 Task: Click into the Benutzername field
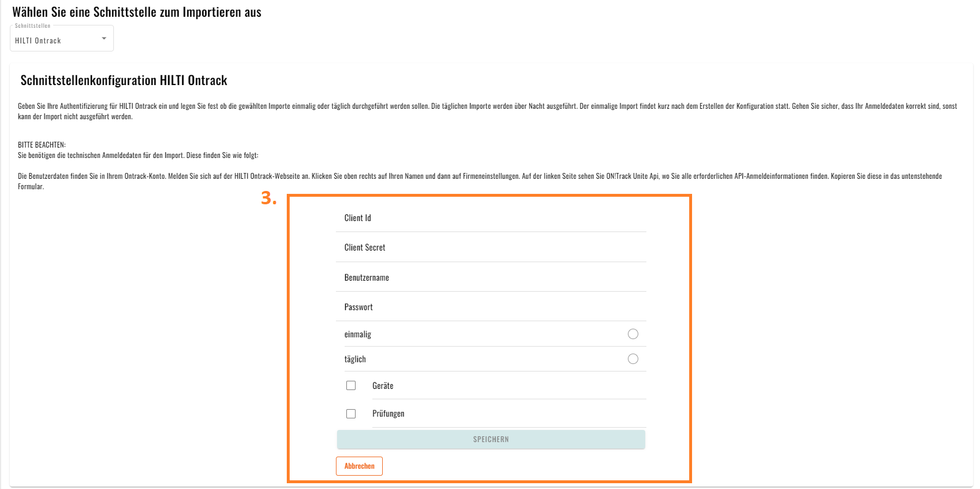coord(491,278)
